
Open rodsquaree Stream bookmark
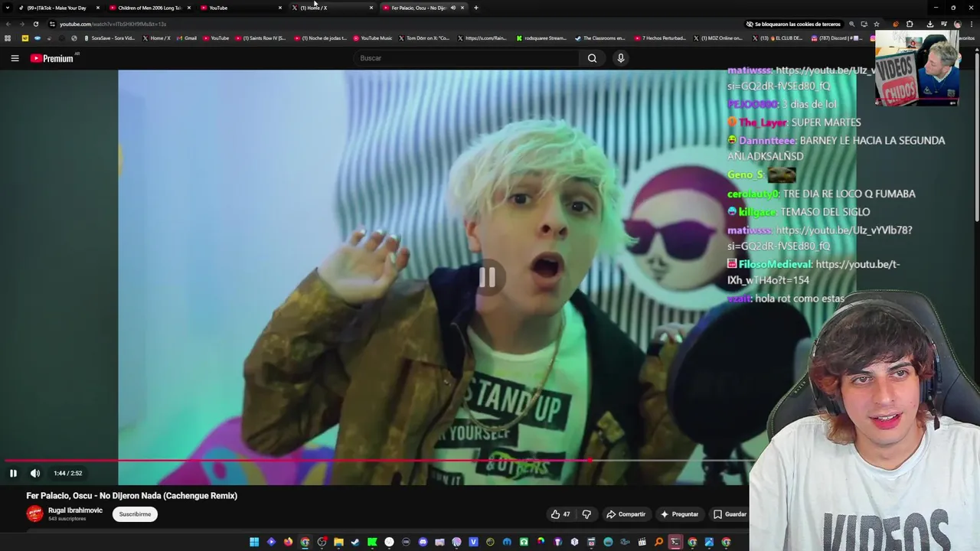[542, 38]
